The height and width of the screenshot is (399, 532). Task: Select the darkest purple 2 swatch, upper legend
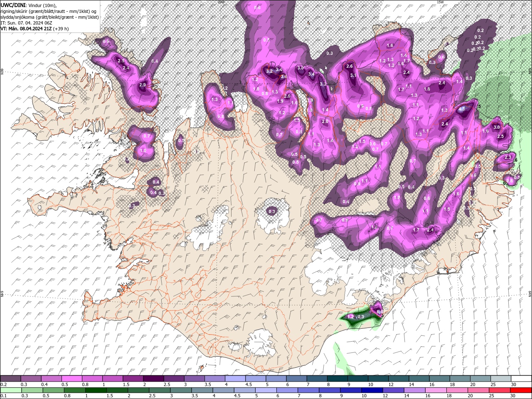pyautogui.click(x=153, y=379)
